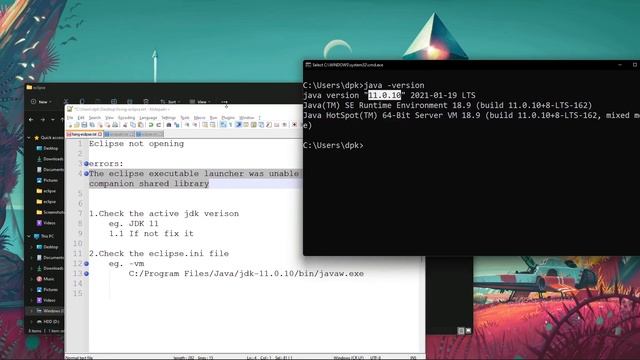The image size is (640, 360).
Task: Open the File menu in Notepad++
Action: [70, 118]
